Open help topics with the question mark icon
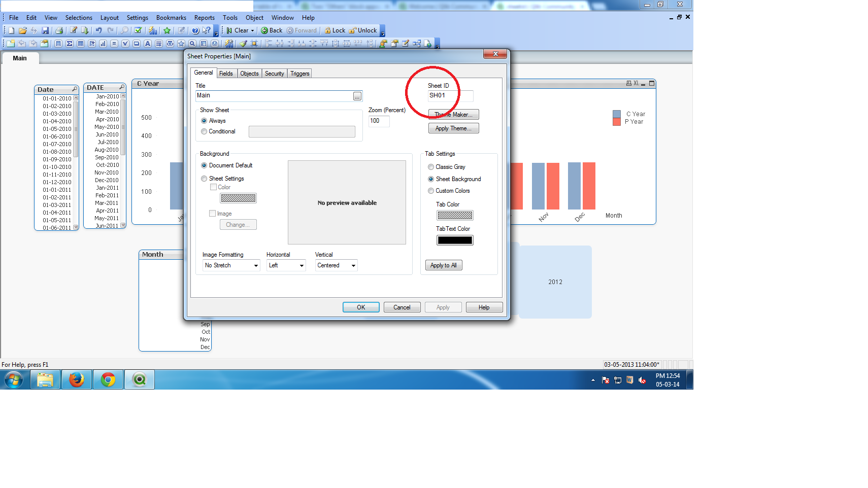 [195, 30]
